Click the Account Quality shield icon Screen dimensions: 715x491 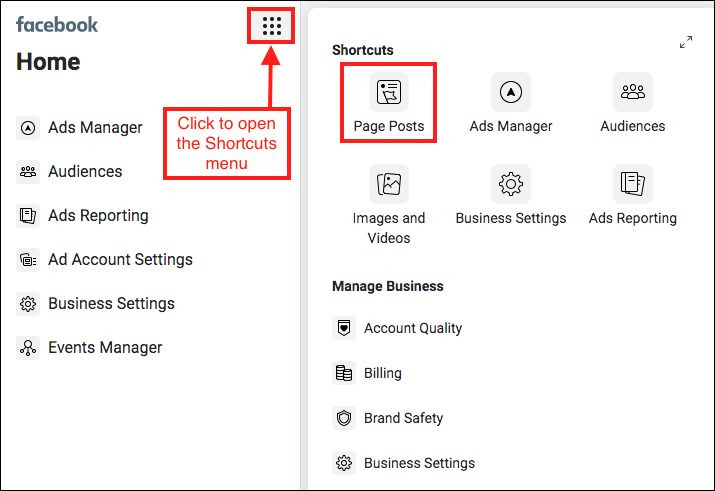tap(344, 328)
